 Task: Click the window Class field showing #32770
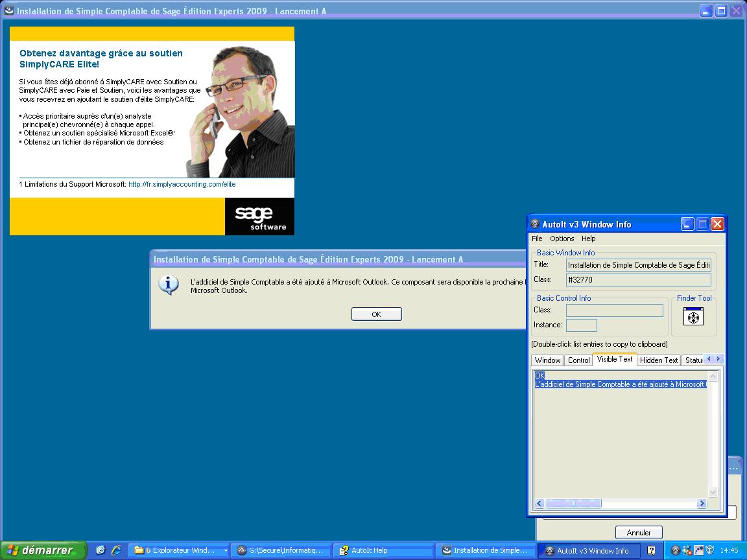click(638, 279)
